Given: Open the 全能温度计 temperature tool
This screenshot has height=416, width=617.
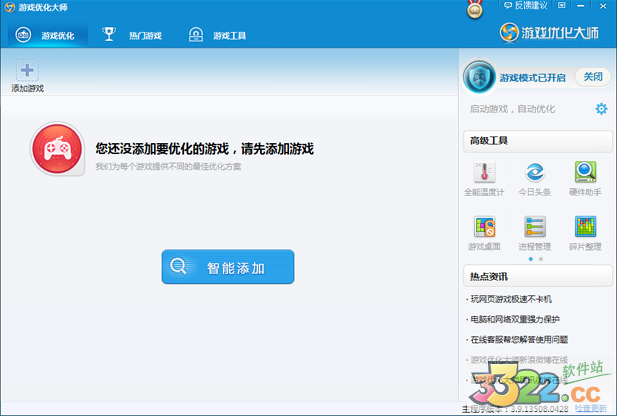Looking at the screenshot, I should coord(484,174).
